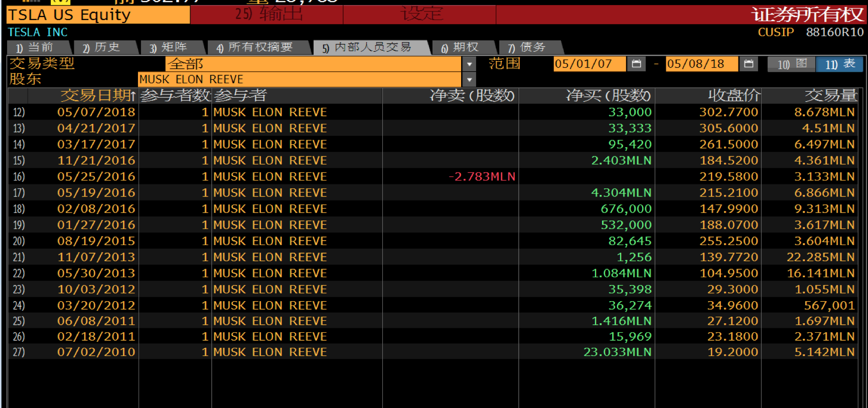Screen dimensions: 868x408
Task: Click the end date field 05/08/18
Action: (x=702, y=64)
